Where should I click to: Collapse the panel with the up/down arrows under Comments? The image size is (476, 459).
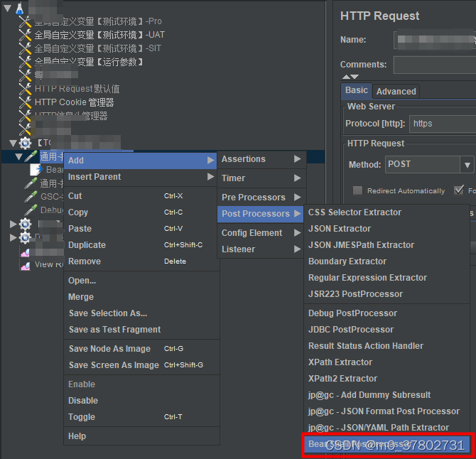pyautogui.click(x=350, y=77)
